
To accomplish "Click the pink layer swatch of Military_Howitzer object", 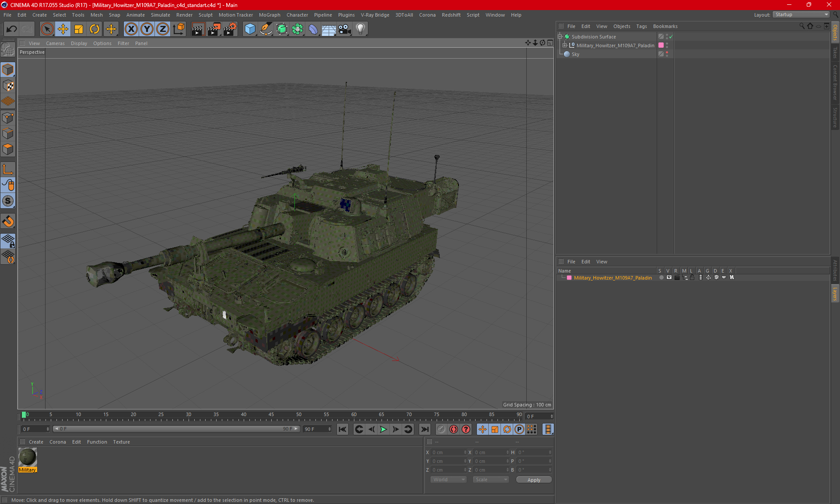I will click(661, 45).
